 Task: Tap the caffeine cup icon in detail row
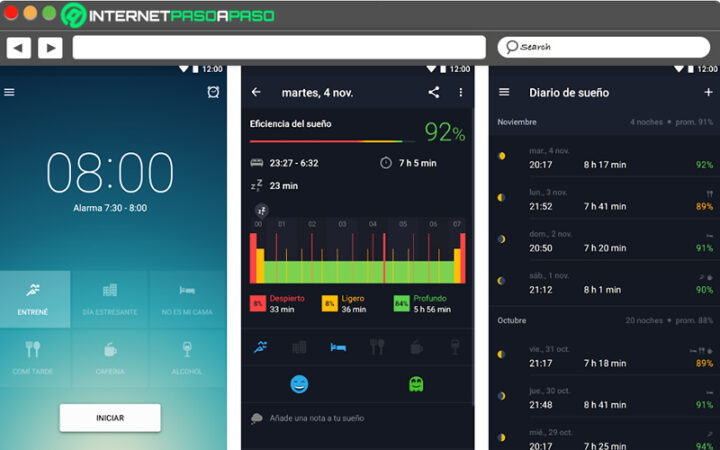(416, 347)
